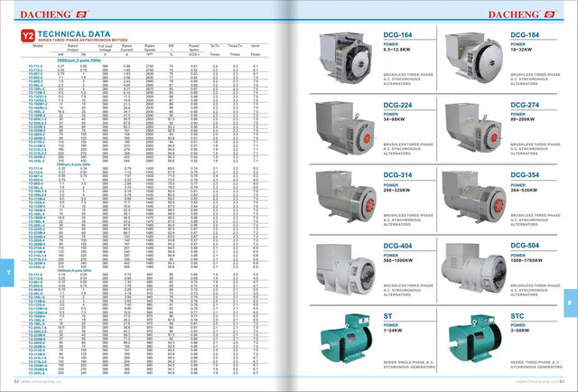Image resolution: width=578 pixels, height=392 pixels.
Task: Click the DCG-504 model title
Action: [525, 246]
